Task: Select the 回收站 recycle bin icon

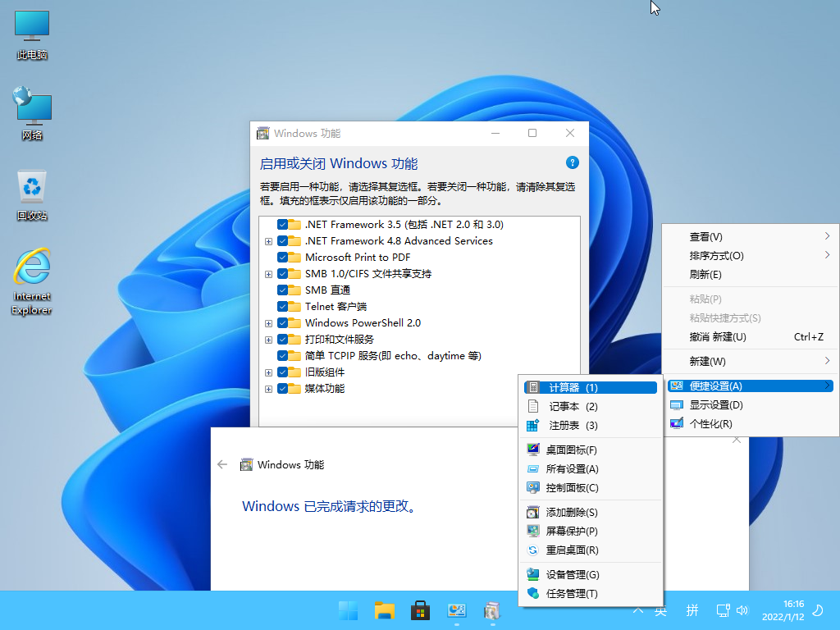Action: [32, 195]
